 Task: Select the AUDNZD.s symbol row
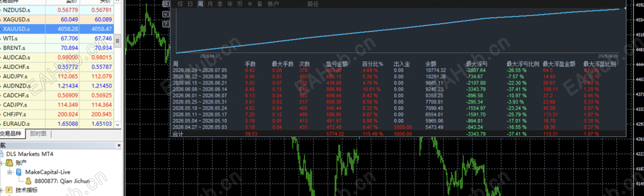point(57,85)
